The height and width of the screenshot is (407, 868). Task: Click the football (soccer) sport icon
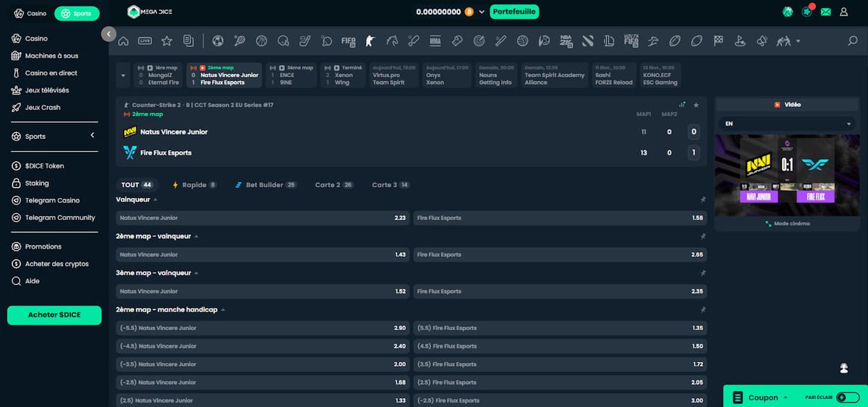(218, 41)
